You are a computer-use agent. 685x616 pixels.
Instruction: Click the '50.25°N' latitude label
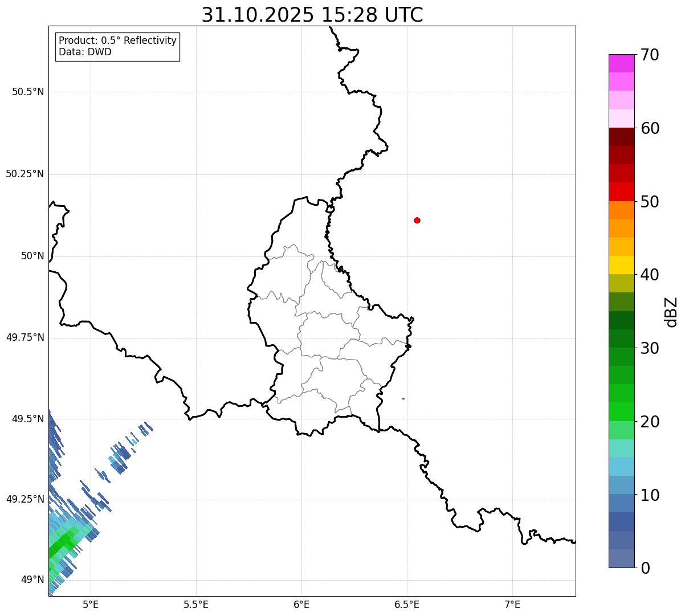point(25,174)
